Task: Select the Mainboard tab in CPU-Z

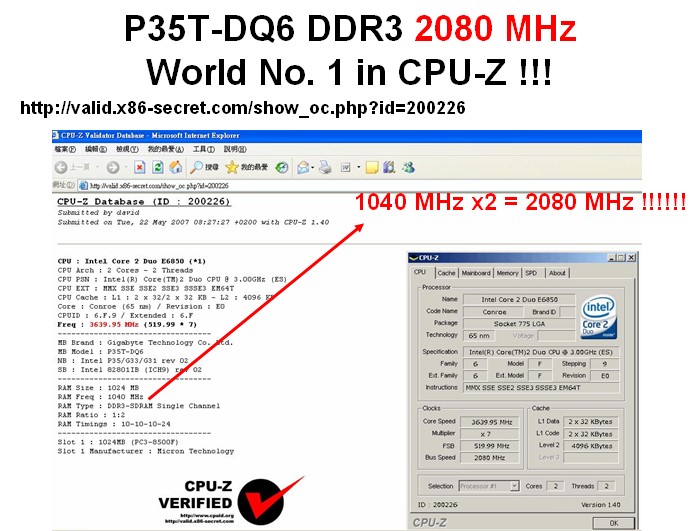Action: pos(476,272)
